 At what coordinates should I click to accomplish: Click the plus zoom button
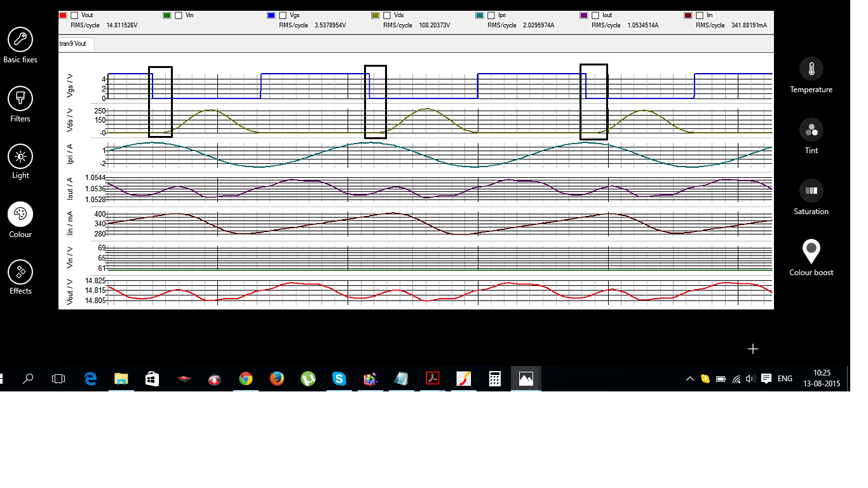point(753,349)
